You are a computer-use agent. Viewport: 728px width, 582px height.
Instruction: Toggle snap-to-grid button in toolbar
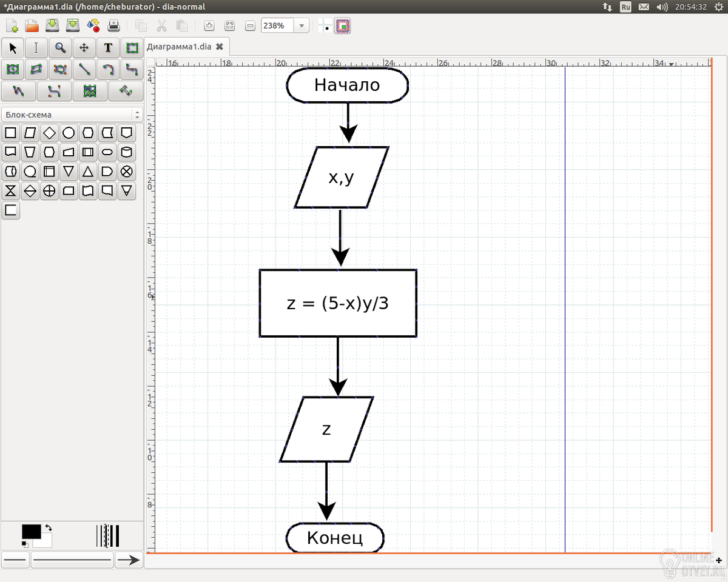coord(325,26)
